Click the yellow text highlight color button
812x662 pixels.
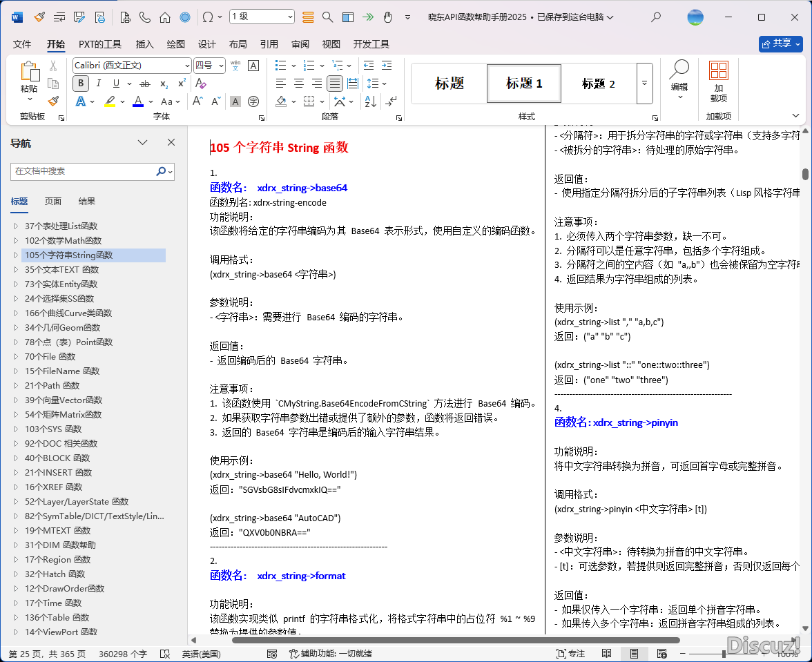tap(110, 101)
